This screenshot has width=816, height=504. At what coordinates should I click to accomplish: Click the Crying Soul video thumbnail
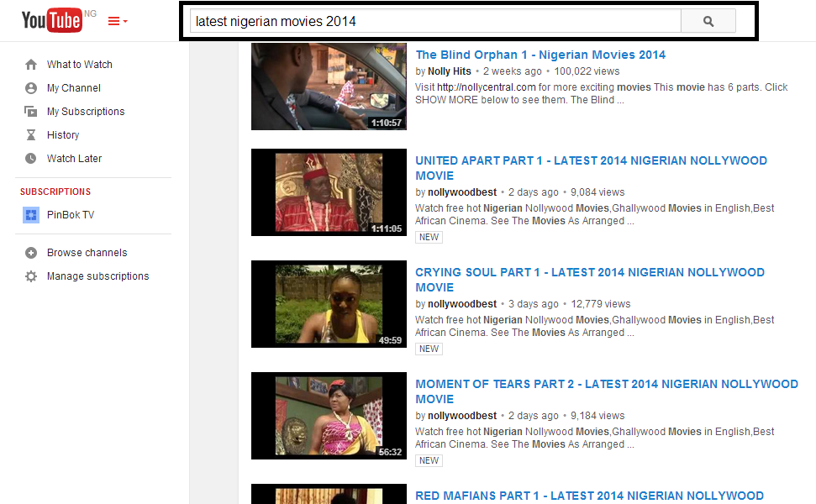pyautogui.click(x=329, y=304)
